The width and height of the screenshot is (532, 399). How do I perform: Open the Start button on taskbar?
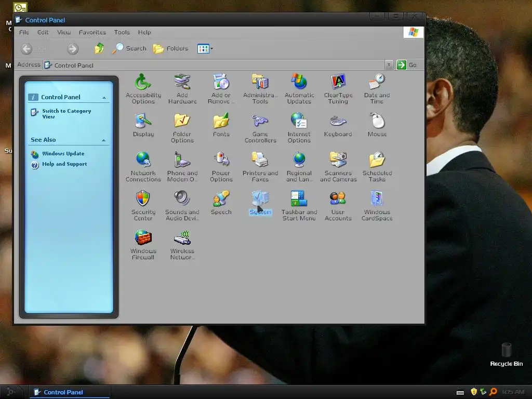(11, 392)
